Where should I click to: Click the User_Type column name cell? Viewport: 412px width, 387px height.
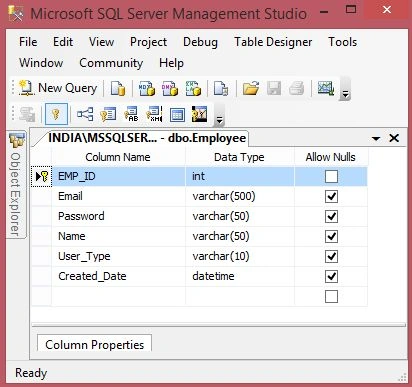119,256
